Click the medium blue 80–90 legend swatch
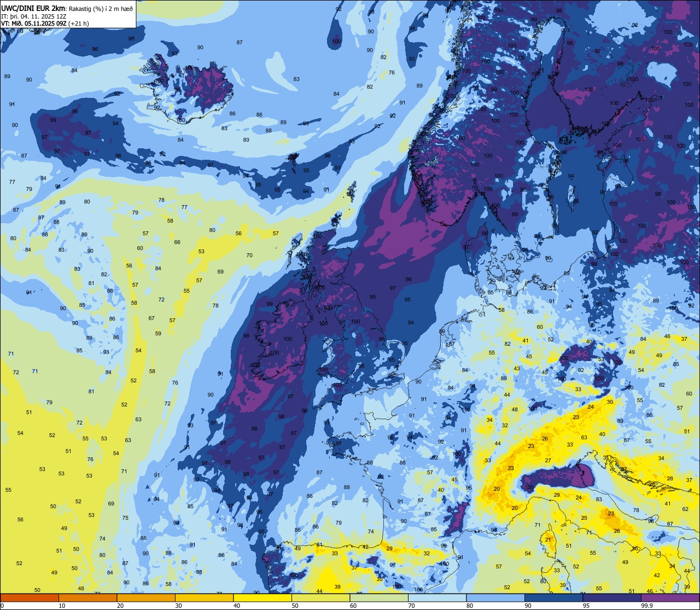 495,598
